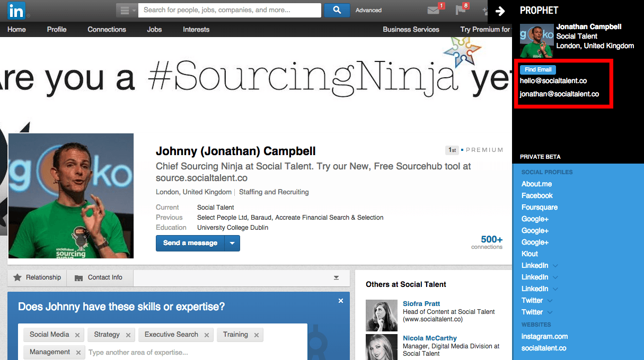644x360 pixels.
Task: Open the Jobs menu
Action: pos(154,29)
